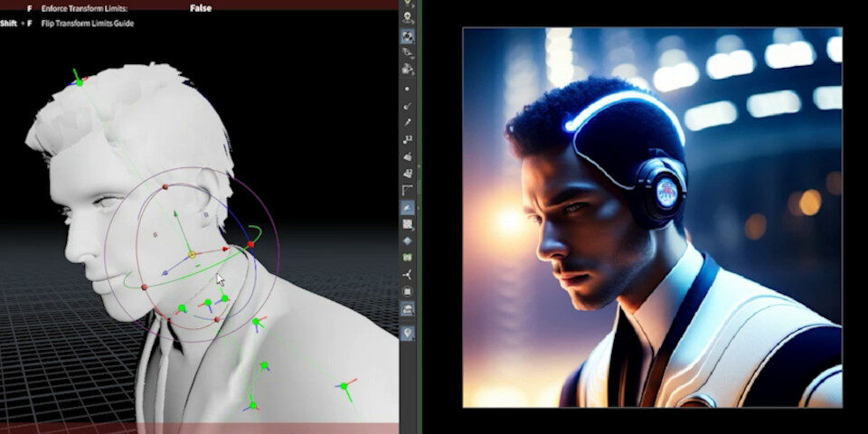Viewport: 868px width, 434px height.
Task: Toggle the highlighted blue feather icon
Action: click(x=408, y=208)
